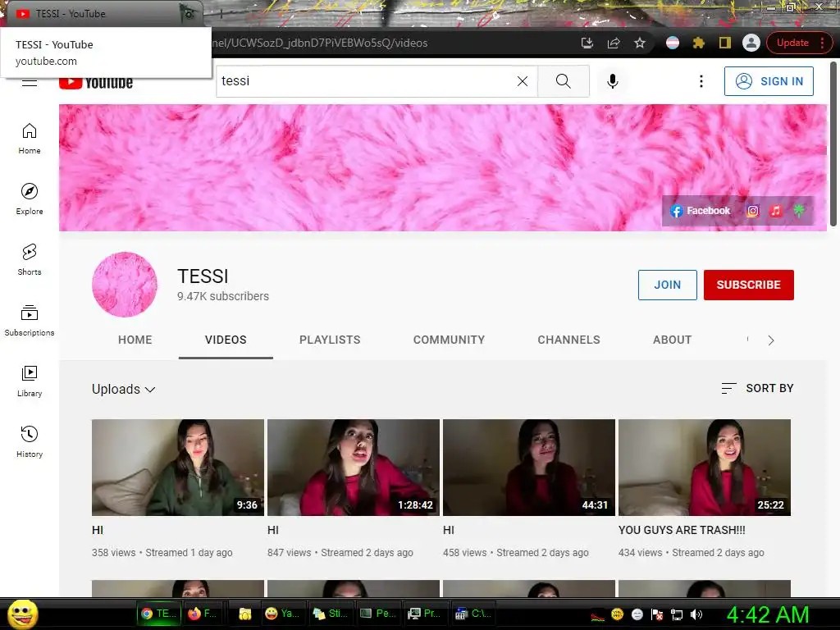Open YouTube settings three-dot menu

[x=701, y=81]
